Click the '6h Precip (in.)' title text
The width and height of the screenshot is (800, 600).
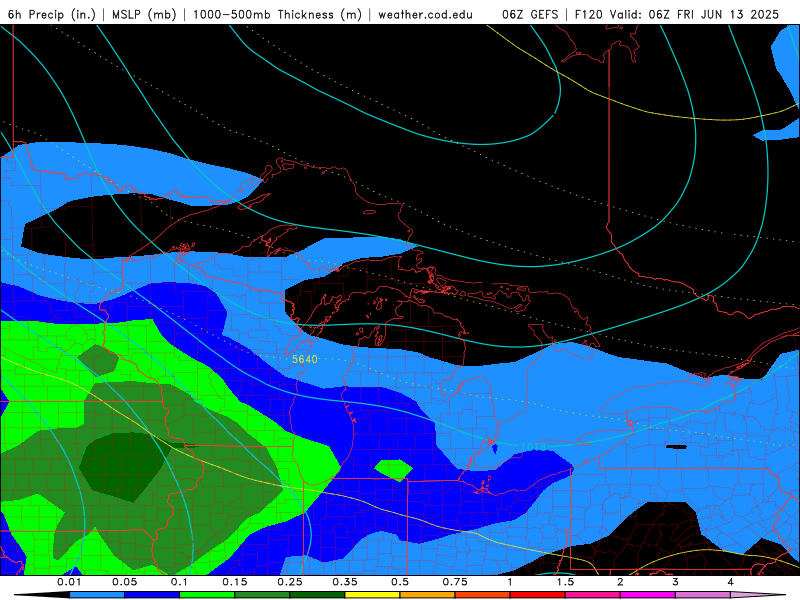point(52,14)
